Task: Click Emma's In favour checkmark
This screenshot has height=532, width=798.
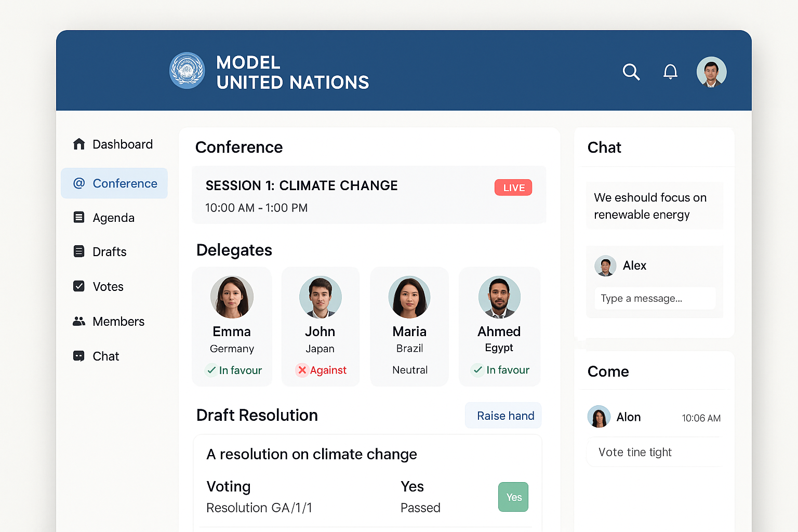Action: click(x=211, y=370)
